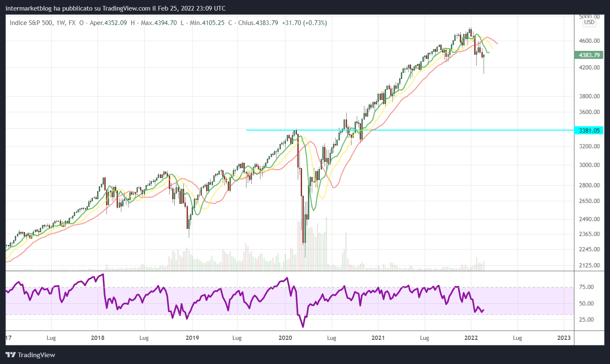Click the 2650.00 price axis label
The image size is (610, 364).
[589, 201]
